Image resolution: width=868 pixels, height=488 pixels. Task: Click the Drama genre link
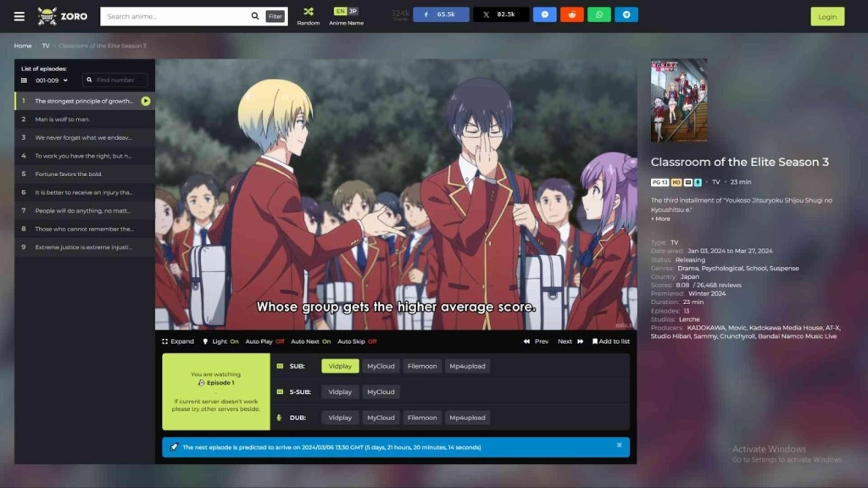(x=687, y=269)
